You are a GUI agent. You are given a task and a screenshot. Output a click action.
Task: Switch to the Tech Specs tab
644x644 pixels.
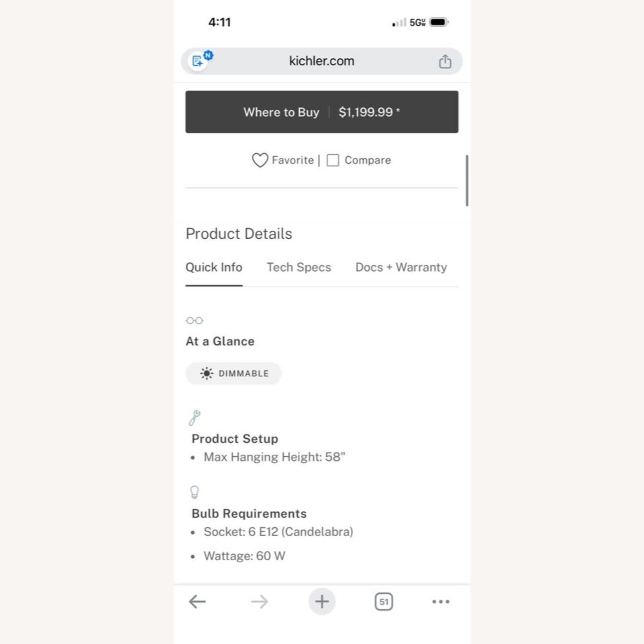pos(299,267)
